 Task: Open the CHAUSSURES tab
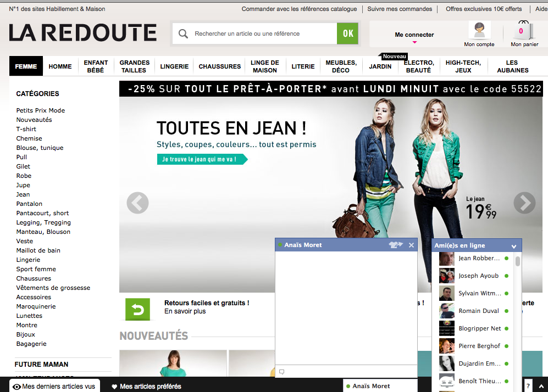coord(219,66)
